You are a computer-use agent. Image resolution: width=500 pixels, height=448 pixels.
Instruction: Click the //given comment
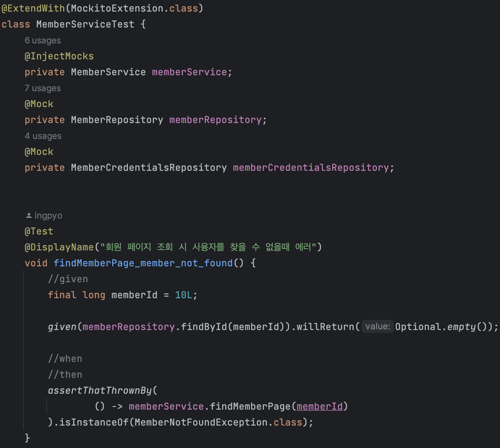point(68,279)
